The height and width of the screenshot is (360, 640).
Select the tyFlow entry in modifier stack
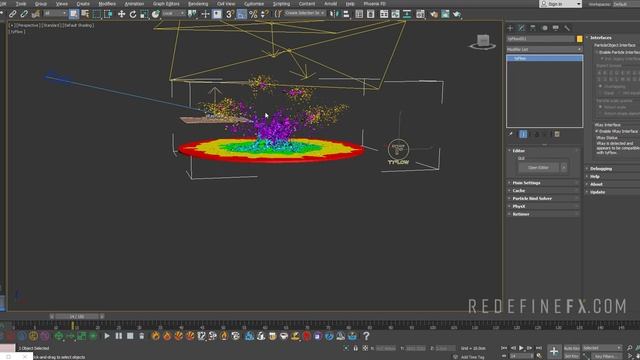(544, 58)
